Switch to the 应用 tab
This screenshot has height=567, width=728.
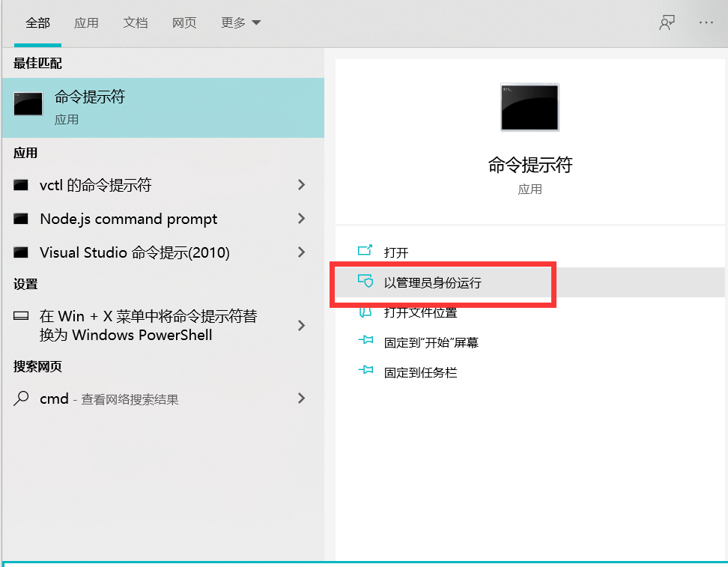[86, 22]
